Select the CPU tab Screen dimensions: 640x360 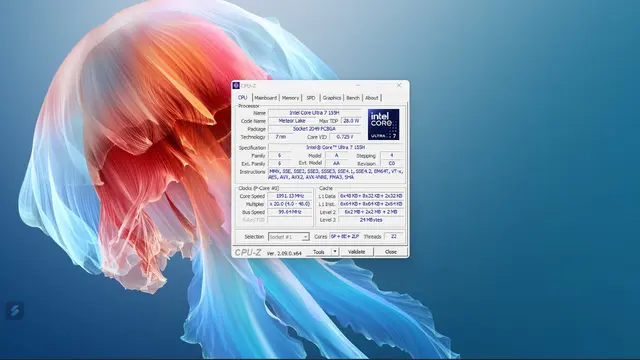[x=243, y=98]
